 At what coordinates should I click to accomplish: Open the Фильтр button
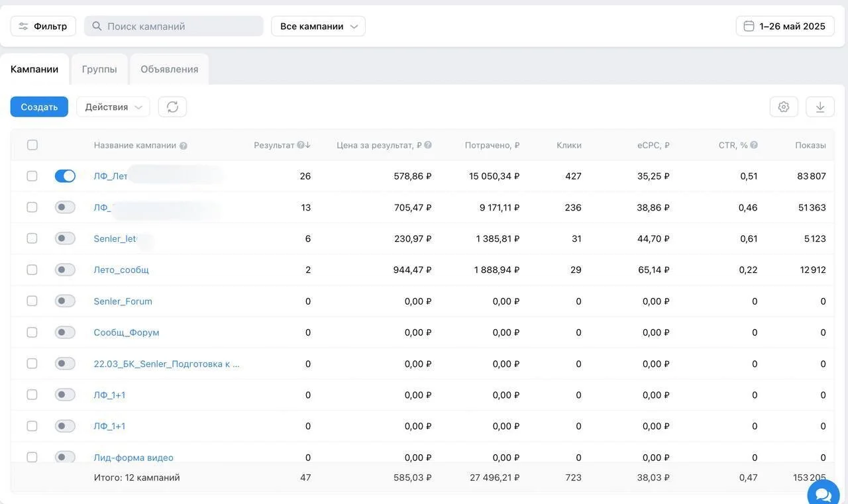(x=43, y=26)
